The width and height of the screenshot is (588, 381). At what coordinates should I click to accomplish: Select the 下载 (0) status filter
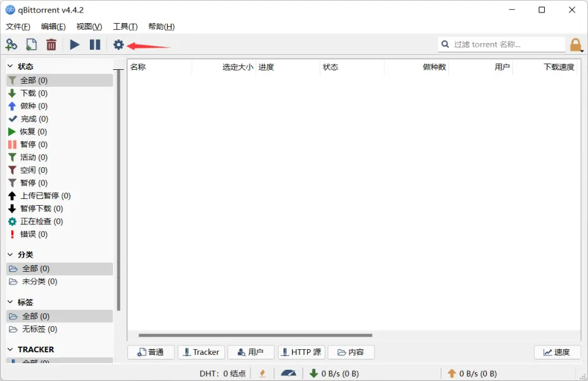60,93
